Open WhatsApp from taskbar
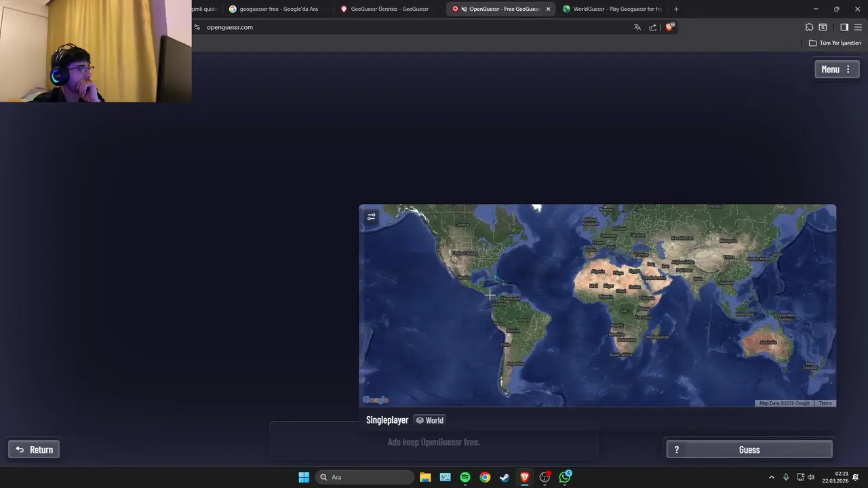 coord(565,477)
